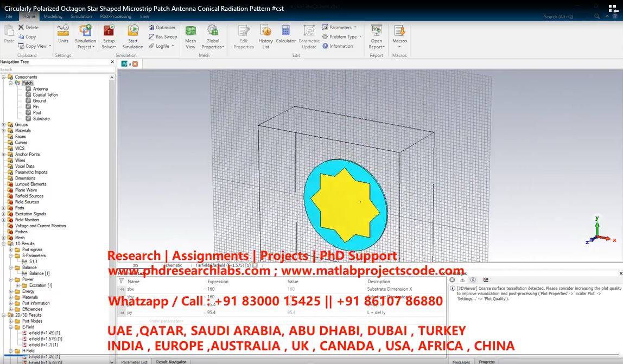
Task: Select e-field (f=1.575) [1] result
Action: [45, 339]
